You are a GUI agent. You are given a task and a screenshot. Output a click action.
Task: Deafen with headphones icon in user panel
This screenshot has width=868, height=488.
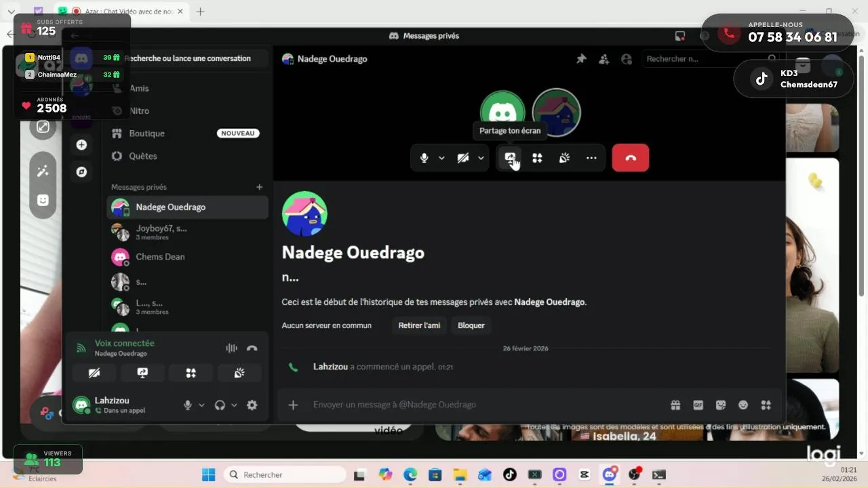tap(220, 405)
